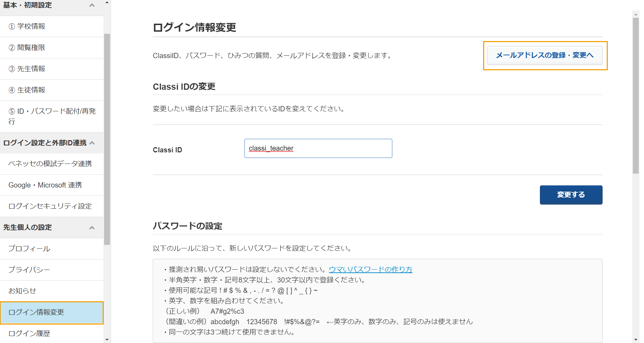Click the sidebar scroll down arrow

click(x=107, y=340)
